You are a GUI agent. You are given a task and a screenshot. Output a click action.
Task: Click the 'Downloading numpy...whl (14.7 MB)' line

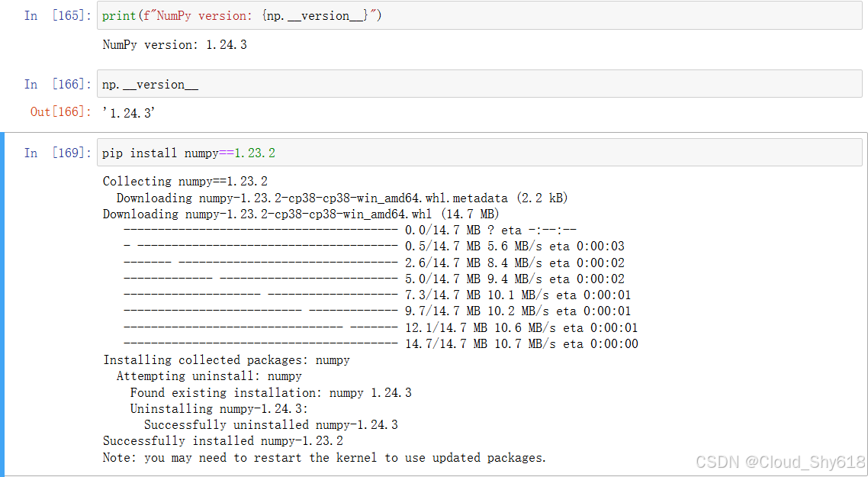(x=301, y=214)
